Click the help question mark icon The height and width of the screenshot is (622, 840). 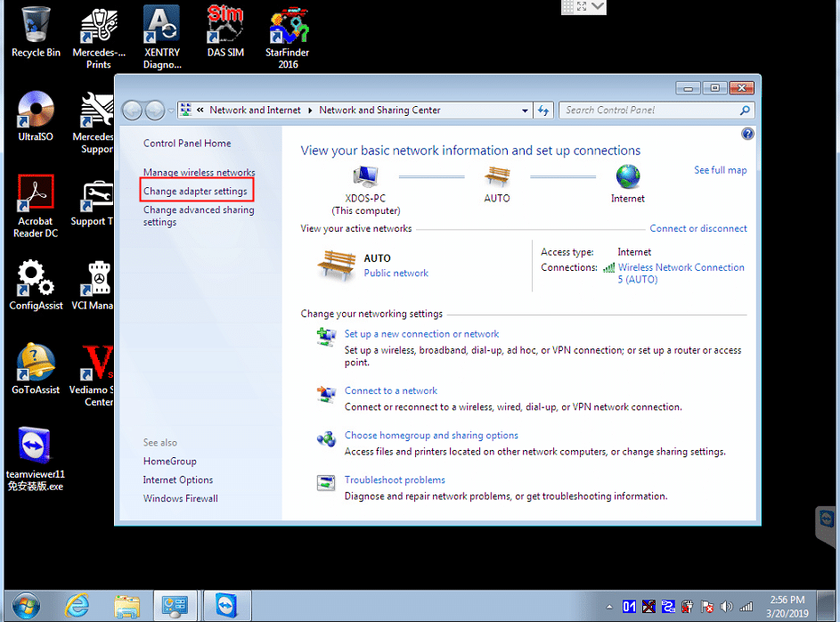747,134
